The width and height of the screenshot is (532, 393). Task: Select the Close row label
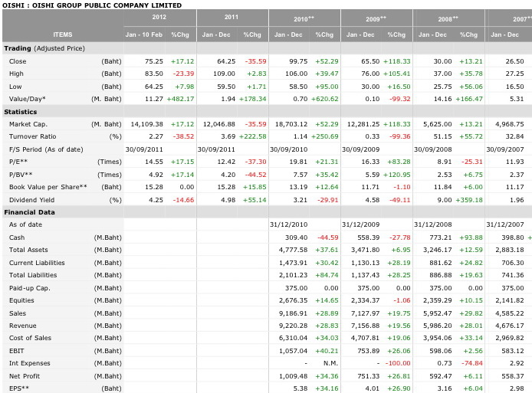point(18,61)
